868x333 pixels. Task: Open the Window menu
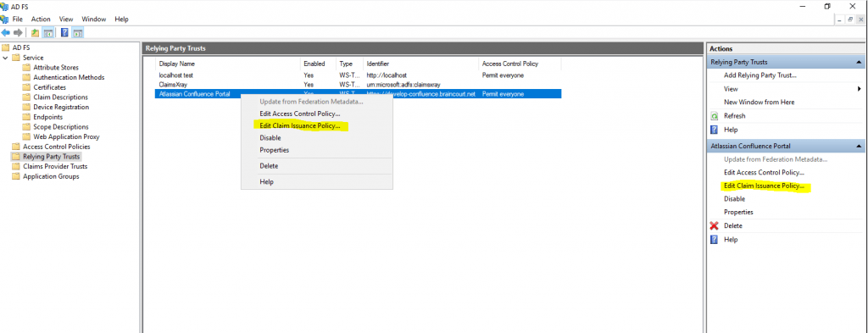(94, 19)
